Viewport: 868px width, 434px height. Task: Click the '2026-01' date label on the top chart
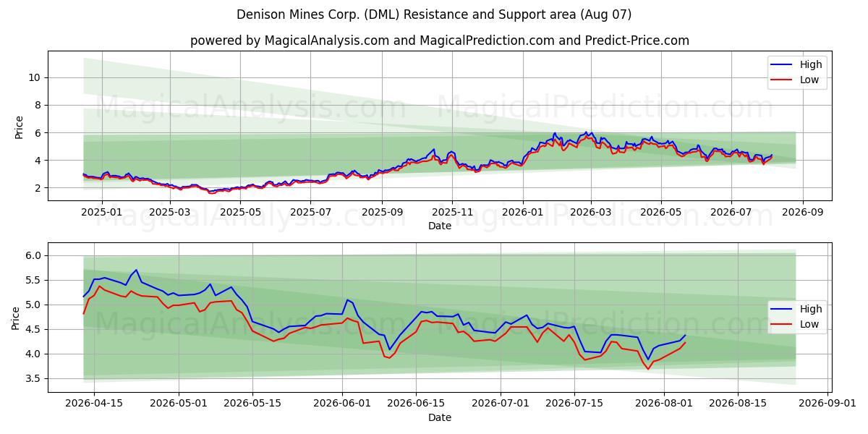[x=522, y=213]
